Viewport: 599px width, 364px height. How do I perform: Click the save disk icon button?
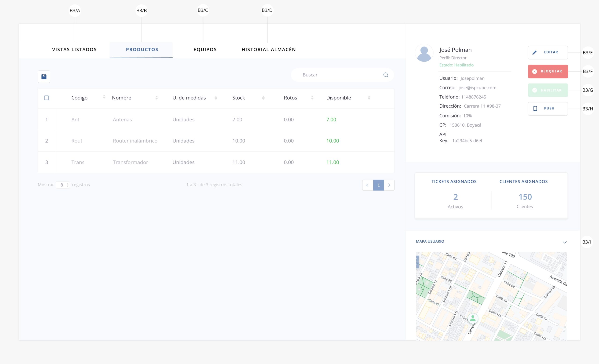(x=44, y=77)
